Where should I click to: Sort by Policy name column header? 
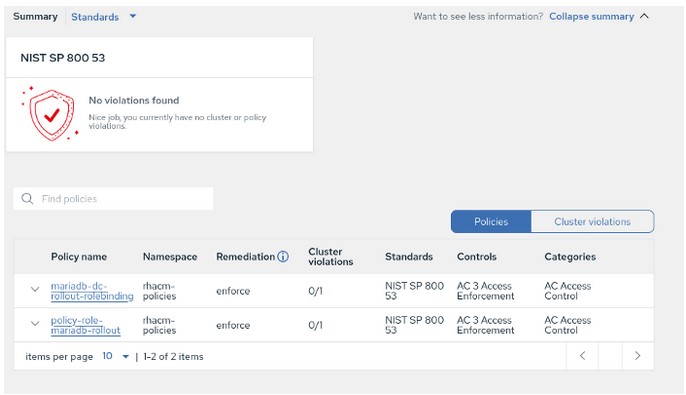click(79, 257)
